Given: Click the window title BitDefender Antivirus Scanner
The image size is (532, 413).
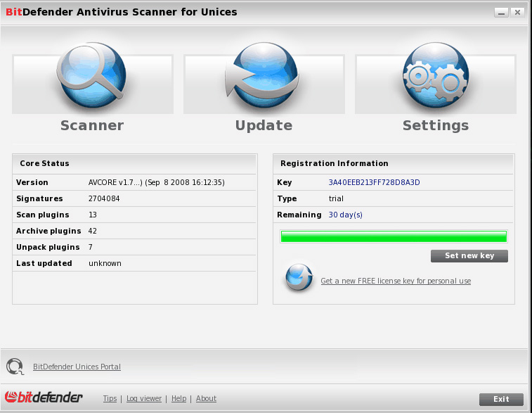Looking at the screenshot, I should tap(122, 12).
